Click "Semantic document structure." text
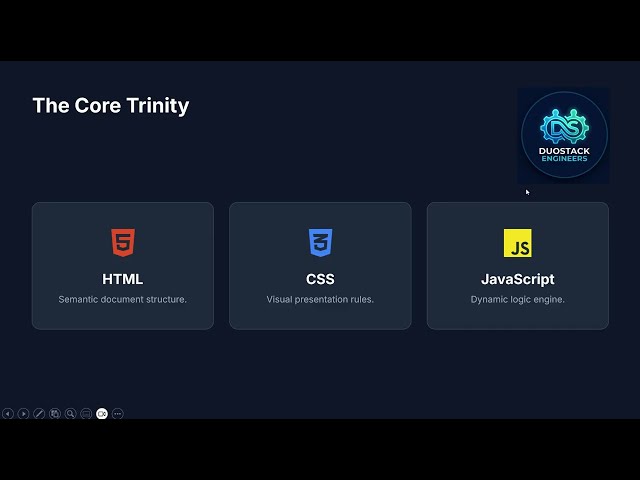This screenshot has height=480, width=640. pyautogui.click(x=122, y=299)
